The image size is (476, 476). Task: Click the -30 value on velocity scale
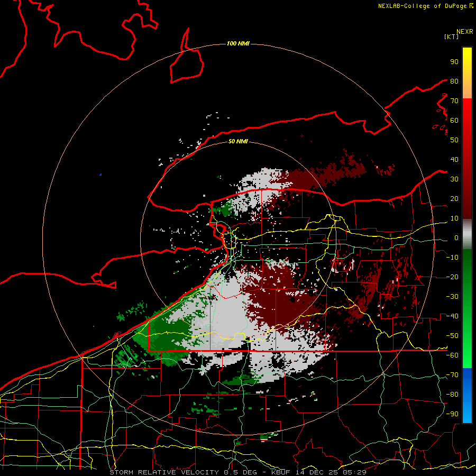tap(452, 297)
